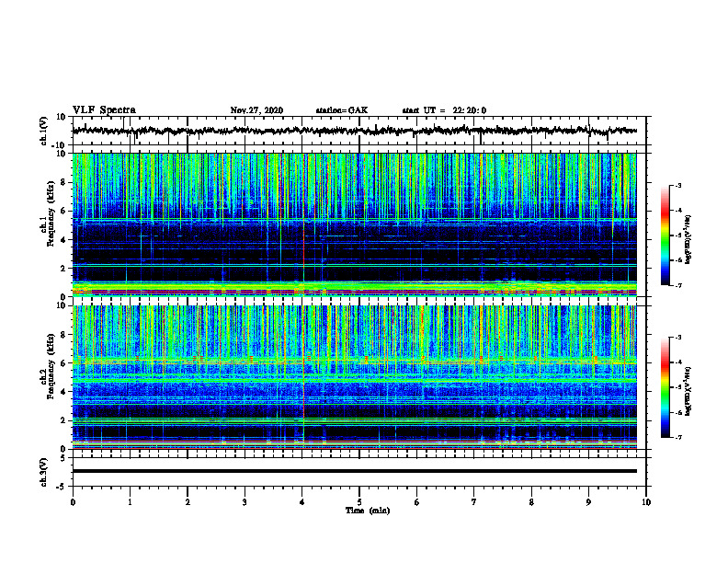
Task: Click inside the ch.1 spectrogram panel
Action: pyautogui.click(x=354, y=224)
